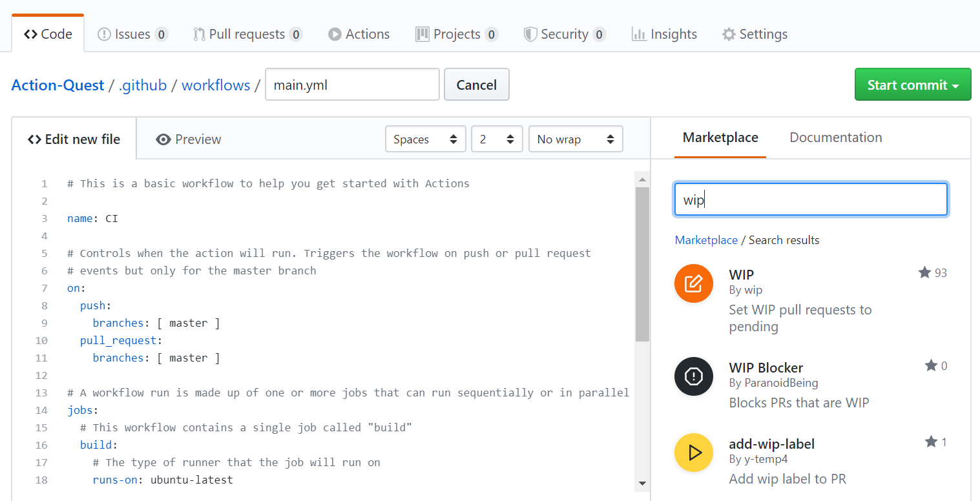980x501 pixels.
Task: Click the star icon beside WIP Blocker
Action: tap(931, 365)
